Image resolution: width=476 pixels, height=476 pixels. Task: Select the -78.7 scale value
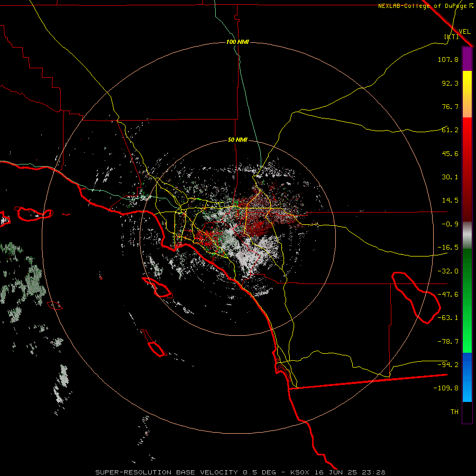point(448,342)
